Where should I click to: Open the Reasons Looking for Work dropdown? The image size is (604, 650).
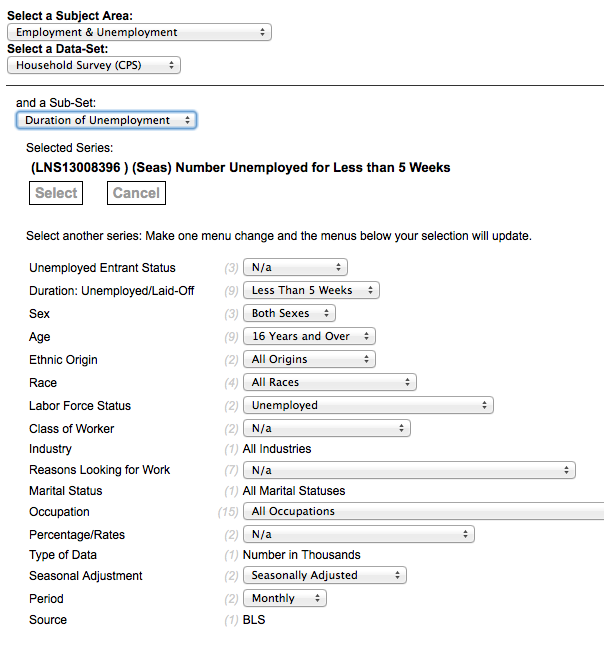[x=409, y=469]
